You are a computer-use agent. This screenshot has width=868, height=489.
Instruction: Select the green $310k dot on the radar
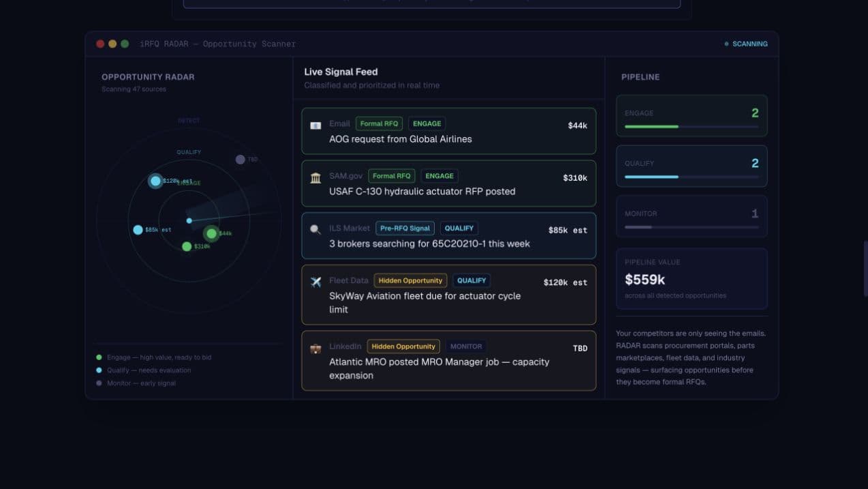tap(187, 246)
